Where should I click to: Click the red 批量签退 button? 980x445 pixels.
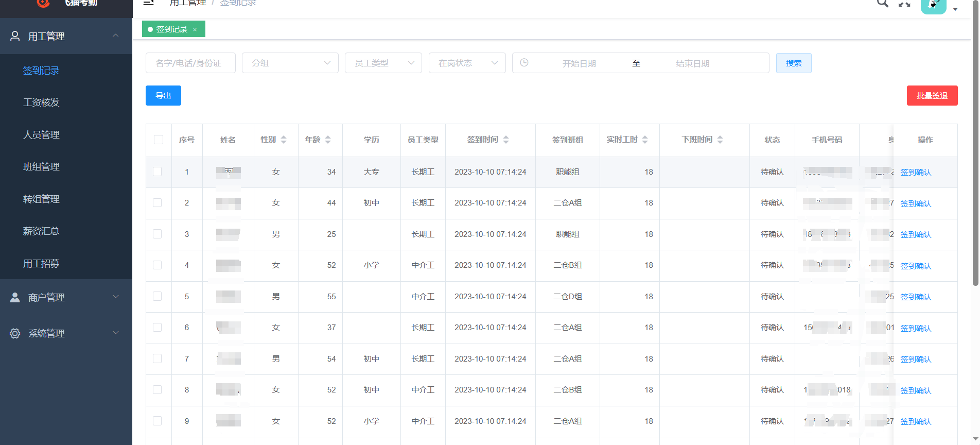932,95
